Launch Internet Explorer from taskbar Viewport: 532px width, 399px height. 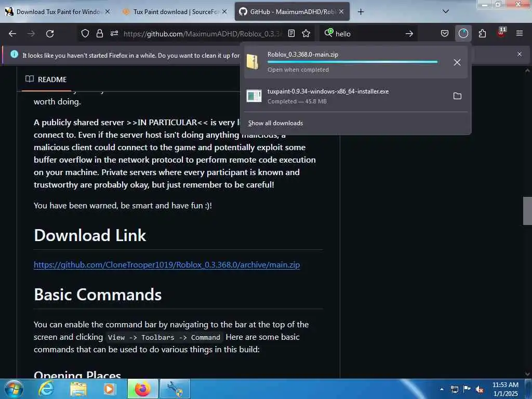(46, 389)
